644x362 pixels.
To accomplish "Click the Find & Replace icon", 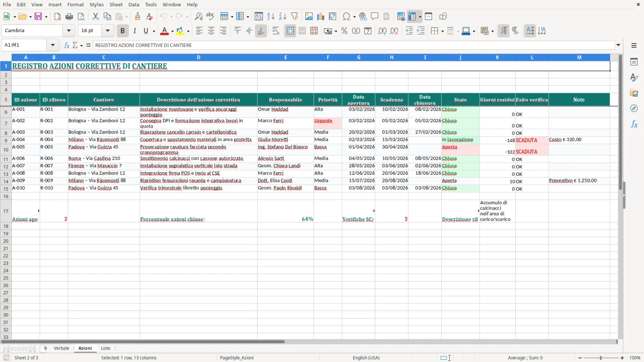I will click(199, 17).
